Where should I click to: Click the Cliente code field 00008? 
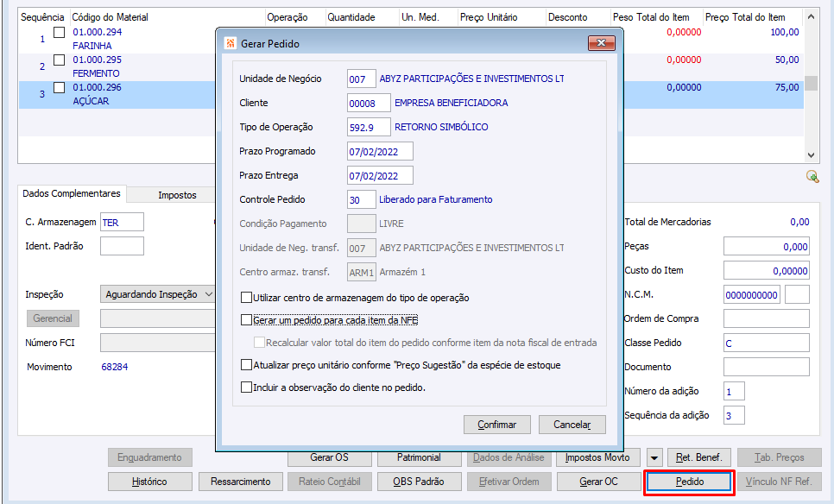[369, 104]
